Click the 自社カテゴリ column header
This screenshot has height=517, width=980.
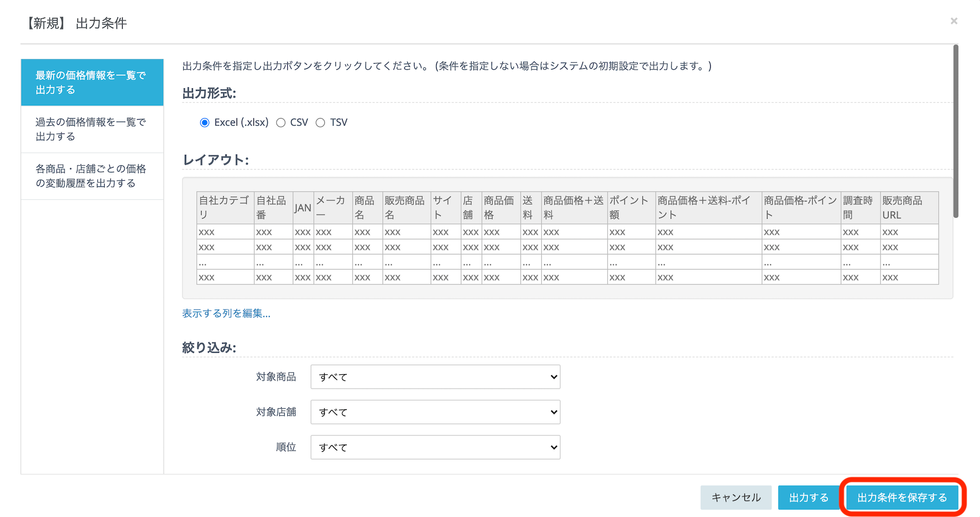coord(225,207)
